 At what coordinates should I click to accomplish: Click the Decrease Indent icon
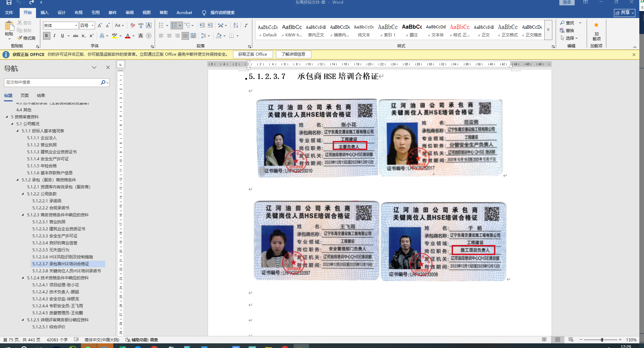click(202, 25)
